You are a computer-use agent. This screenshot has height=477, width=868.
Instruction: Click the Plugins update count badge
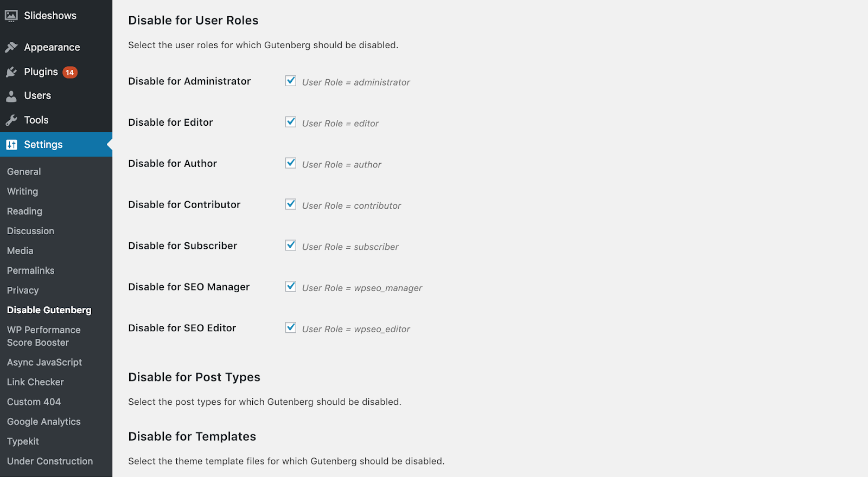70,72
